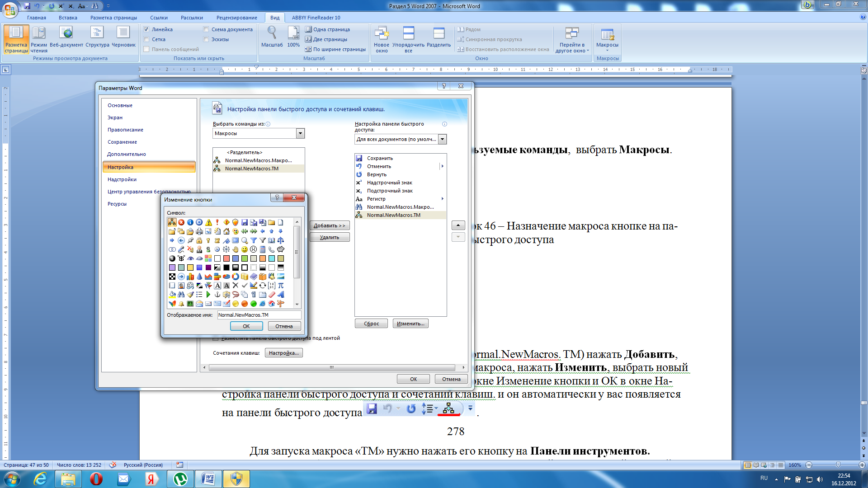Pick the microphone symbol
Screen dimensions: 868x488
point(181,249)
